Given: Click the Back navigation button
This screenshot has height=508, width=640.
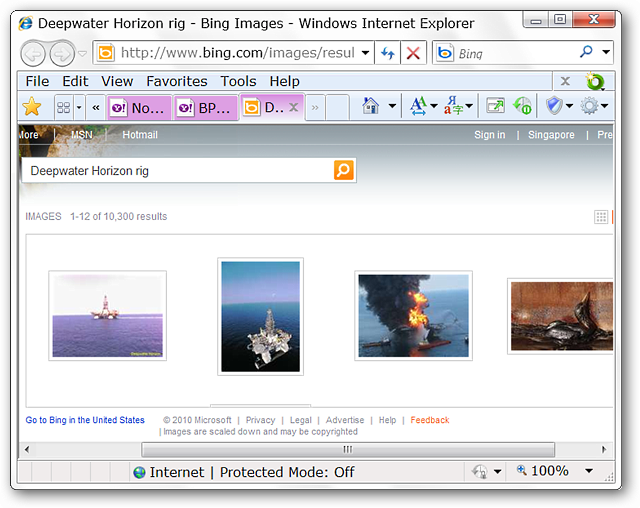Looking at the screenshot, I should [x=33, y=53].
